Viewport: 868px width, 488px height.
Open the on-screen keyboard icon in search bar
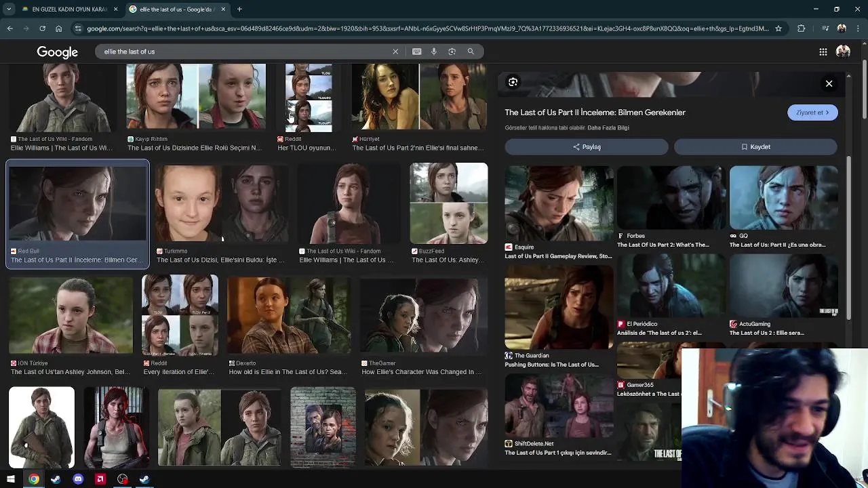(x=416, y=52)
